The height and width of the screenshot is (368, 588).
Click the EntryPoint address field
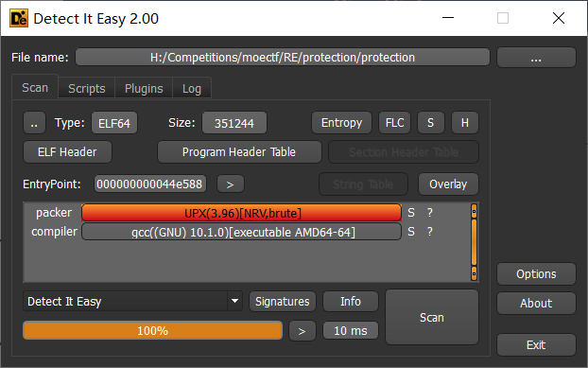point(150,184)
